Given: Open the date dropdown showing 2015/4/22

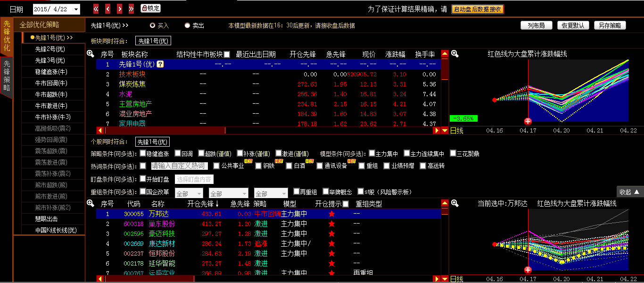Looking at the screenshot, I should (76, 9).
